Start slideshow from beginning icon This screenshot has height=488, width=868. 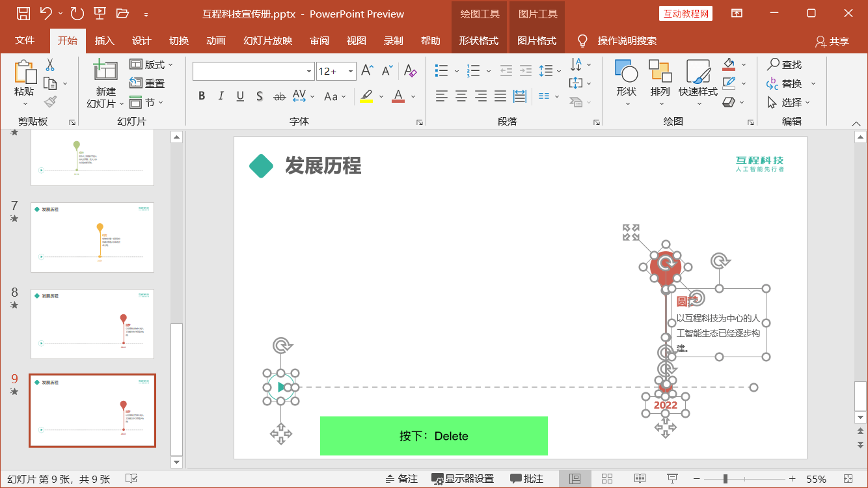[100, 14]
